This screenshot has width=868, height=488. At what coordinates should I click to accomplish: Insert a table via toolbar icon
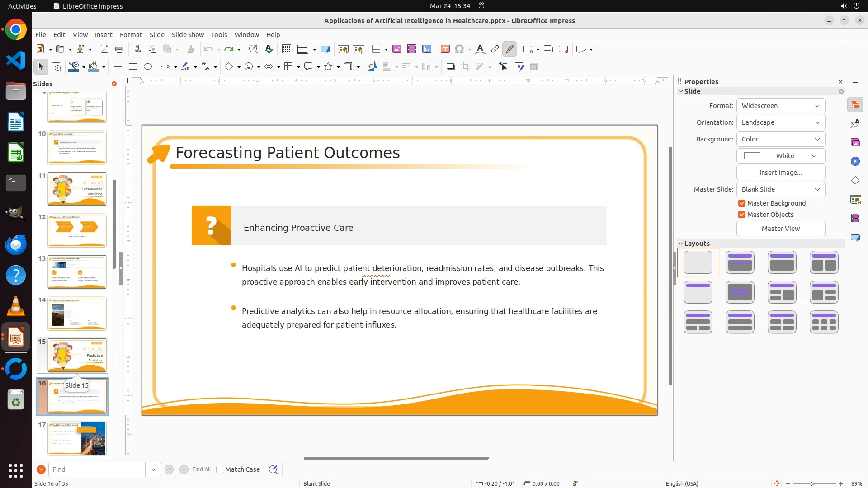pyautogui.click(x=376, y=49)
